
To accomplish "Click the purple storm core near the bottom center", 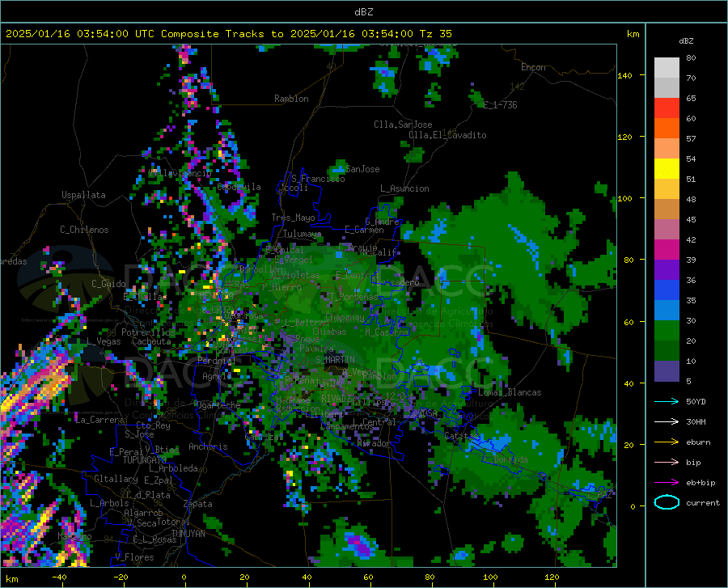I will click(x=360, y=544).
